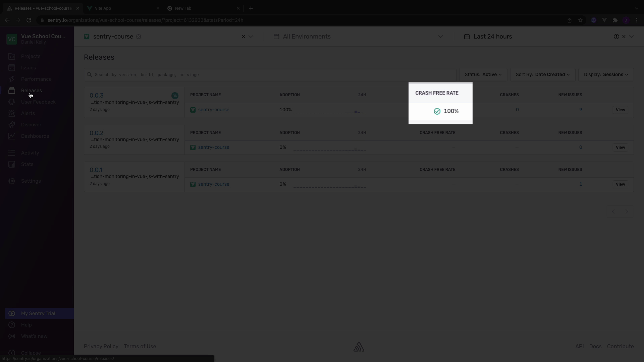
Task: Click the View button for release 0.0.3
Action: point(620,110)
